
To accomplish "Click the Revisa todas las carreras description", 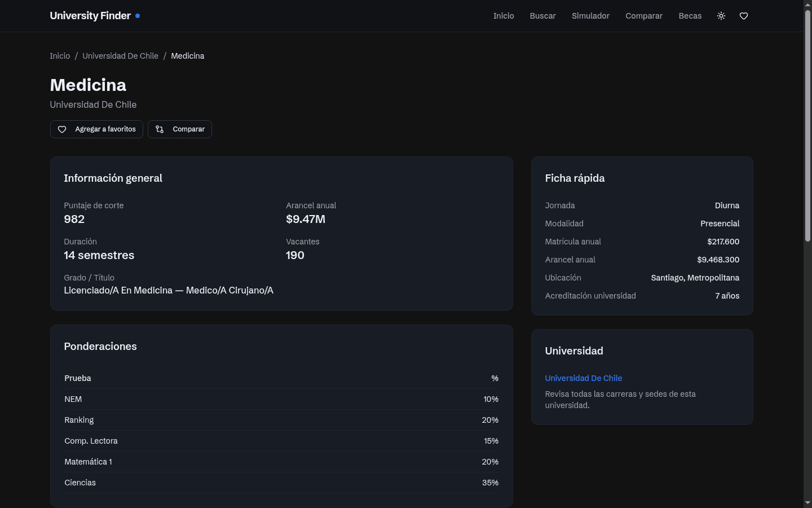I will coord(620,400).
